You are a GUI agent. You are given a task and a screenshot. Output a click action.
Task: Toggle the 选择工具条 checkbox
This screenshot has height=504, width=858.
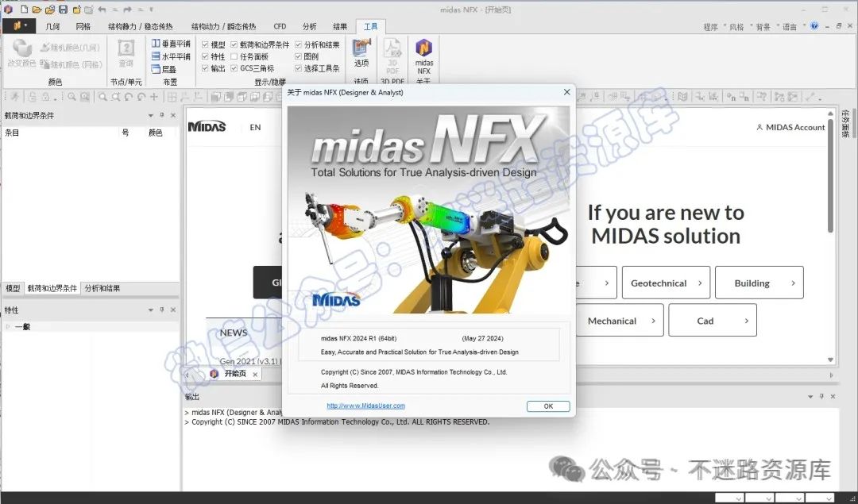(298, 68)
